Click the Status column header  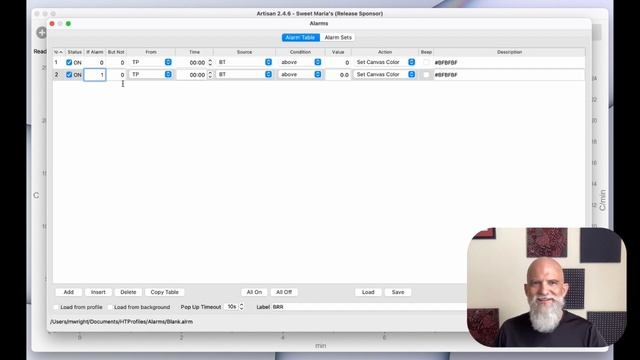[x=74, y=52]
